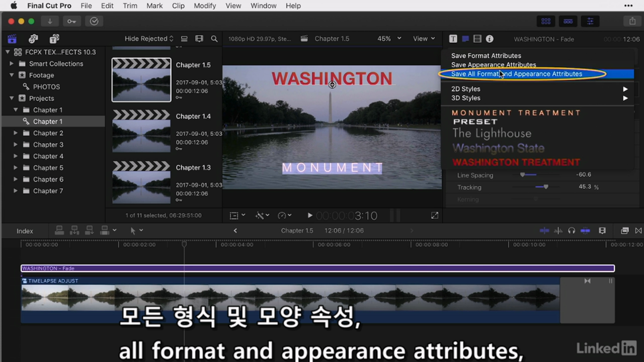This screenshot has height=362, width=644.
Task: Open the Hide Rejected filter dropdown
Action: (149, 39)
